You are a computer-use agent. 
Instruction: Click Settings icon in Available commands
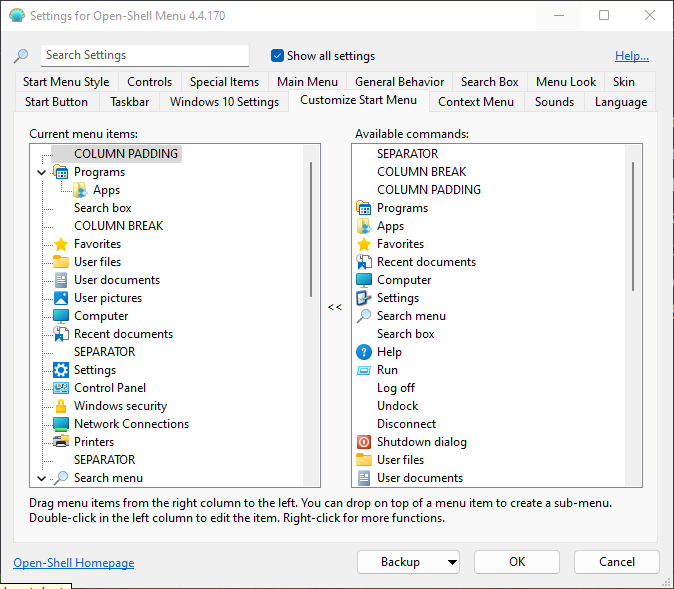(364, 298)
